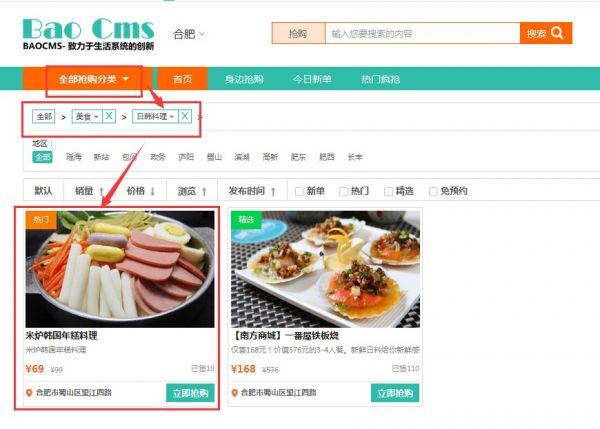600x429 pixels.
Task: Open the 一番屋铁板烧 scallop photo thumbnail
Action: (x=325, y=269)
